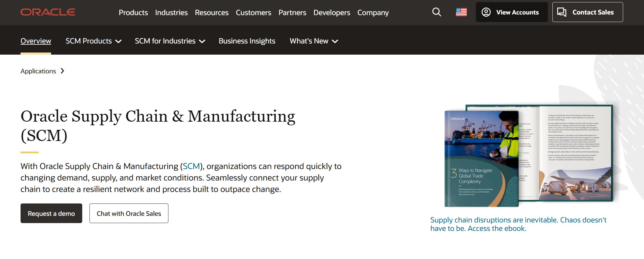Open the Company menu
Screen dimensions: 644x259
[x=373, y=12]
